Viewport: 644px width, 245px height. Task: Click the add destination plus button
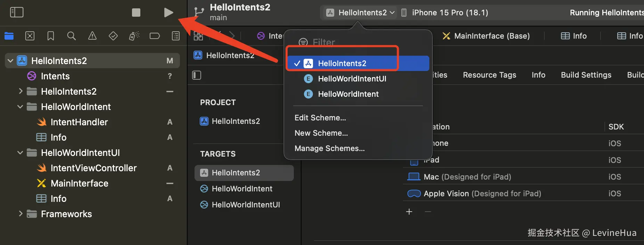coord(409,212)
